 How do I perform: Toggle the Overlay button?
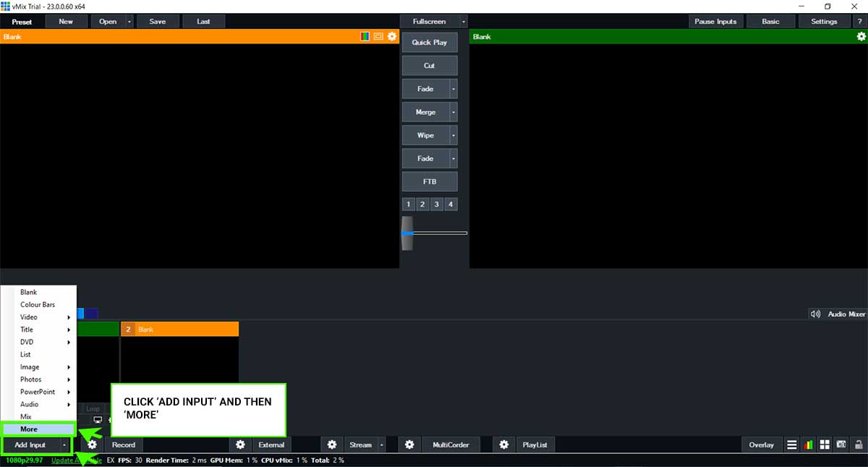click(762, 445)
